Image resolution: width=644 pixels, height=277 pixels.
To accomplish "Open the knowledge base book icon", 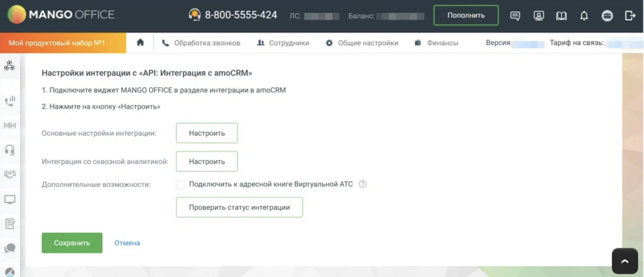I will tap(561, 16).
